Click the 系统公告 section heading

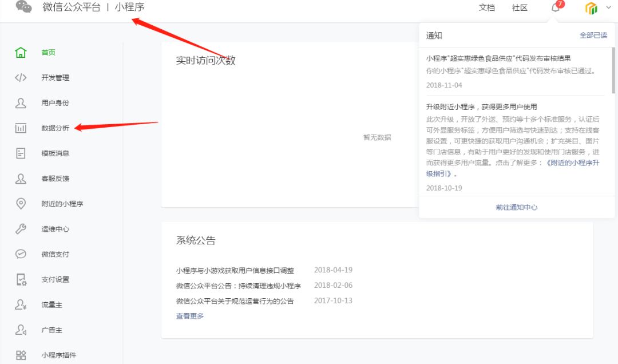(196, 240)
